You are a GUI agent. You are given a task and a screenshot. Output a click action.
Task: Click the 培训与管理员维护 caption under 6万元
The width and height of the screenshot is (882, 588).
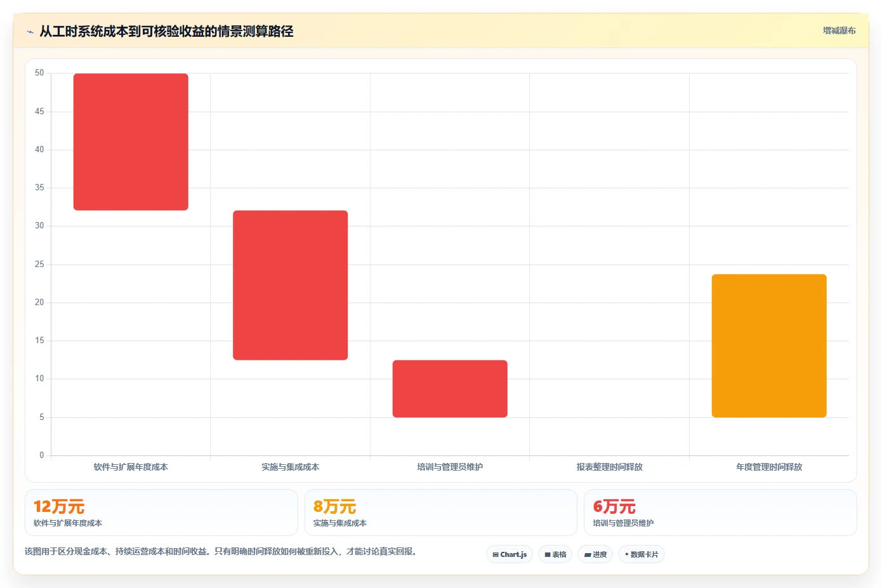tap(623, 523)
